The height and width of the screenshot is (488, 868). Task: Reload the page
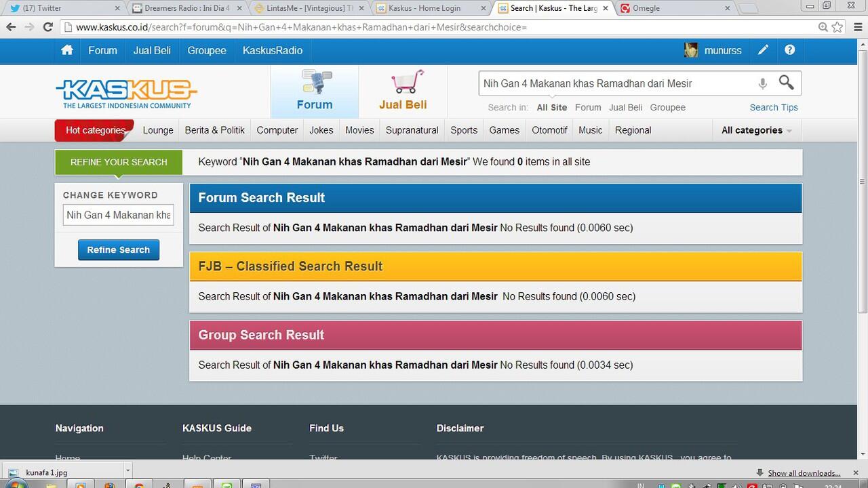47,27
